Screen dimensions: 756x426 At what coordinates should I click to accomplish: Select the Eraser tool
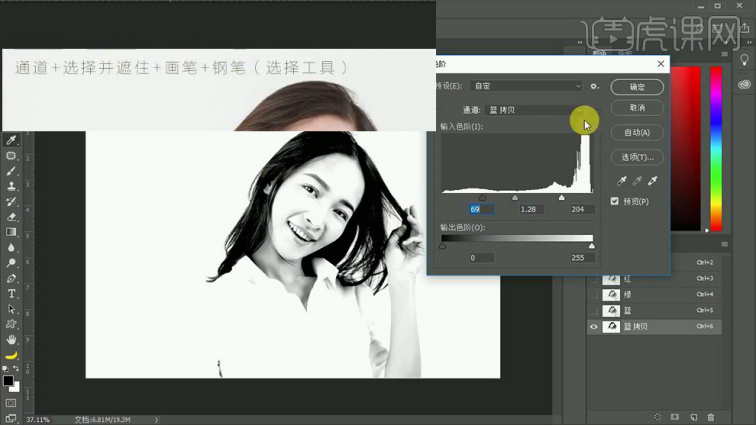click(11, 217)
